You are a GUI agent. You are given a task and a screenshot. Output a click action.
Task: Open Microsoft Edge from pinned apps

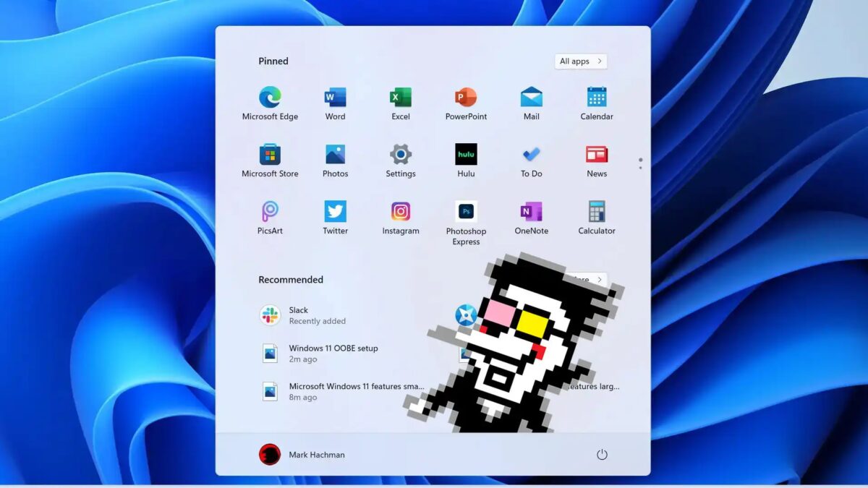(x=269, y=98)
